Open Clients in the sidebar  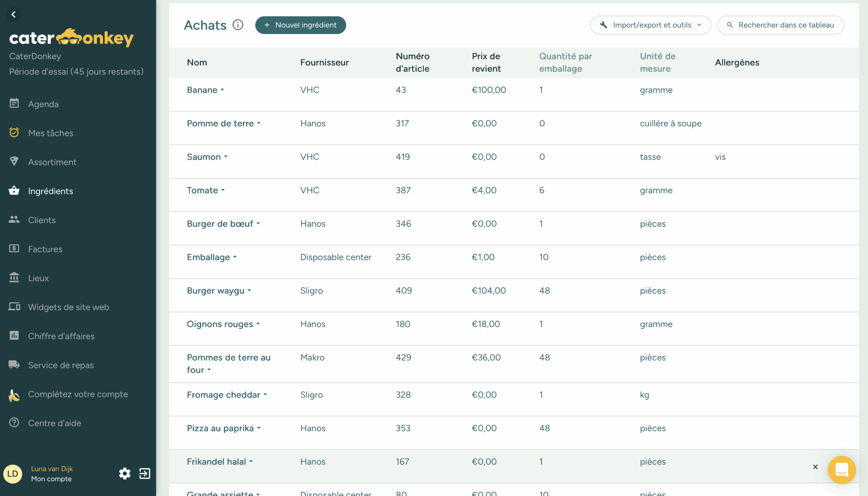[x=42, y=220]
